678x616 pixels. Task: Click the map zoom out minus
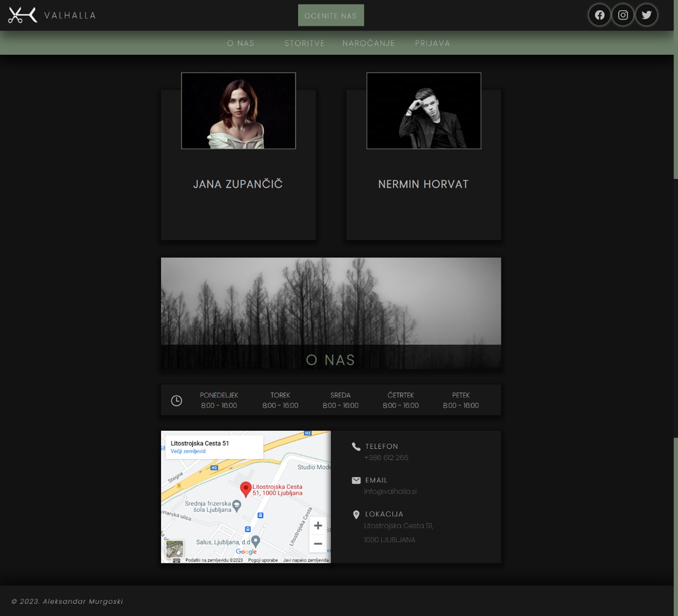pyautogui.click(x=318, y=543)
